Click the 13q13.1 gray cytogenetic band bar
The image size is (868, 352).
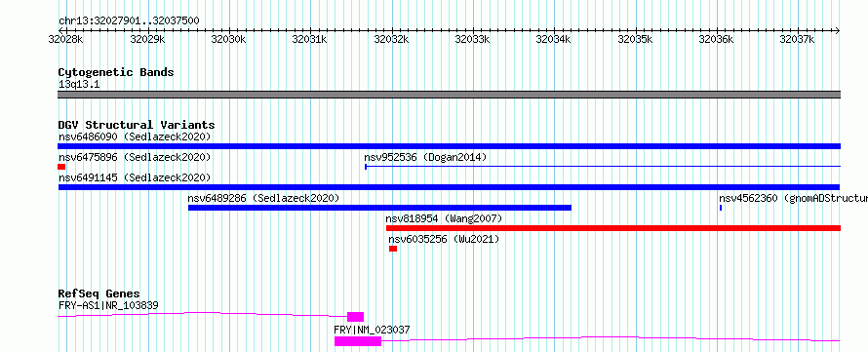(x=449, y=95)
